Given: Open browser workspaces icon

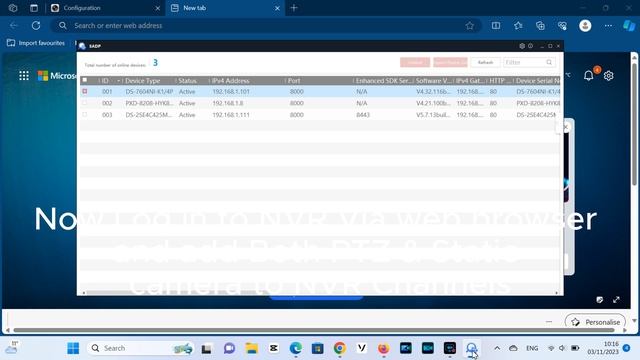Looking at the screenshot, I should click(13, 8).
